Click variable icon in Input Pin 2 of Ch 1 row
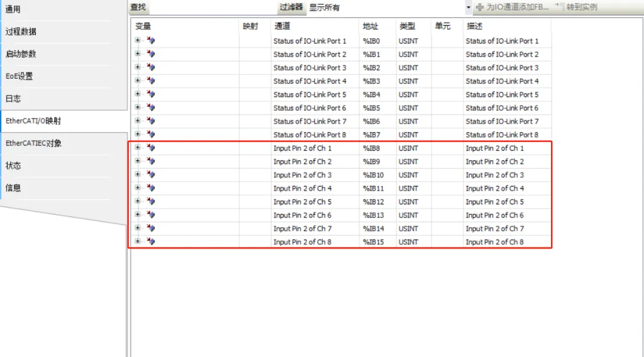The image size is (644, 357). (151, 148)
